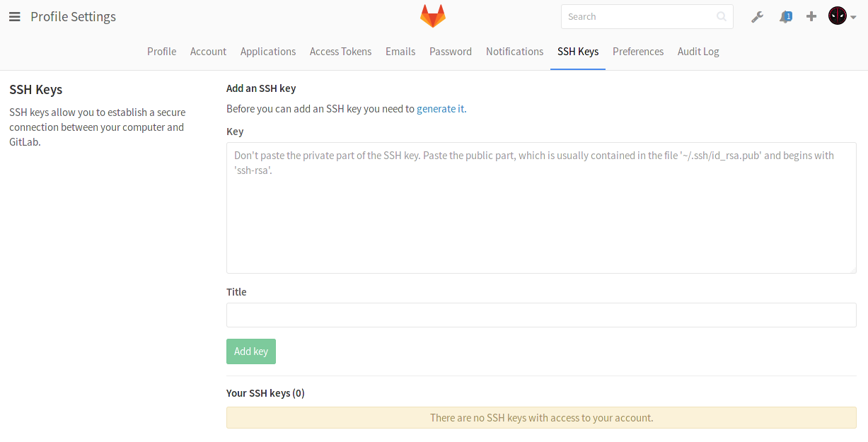Click the search magnifier icon
868x442 pixels.
721,17
